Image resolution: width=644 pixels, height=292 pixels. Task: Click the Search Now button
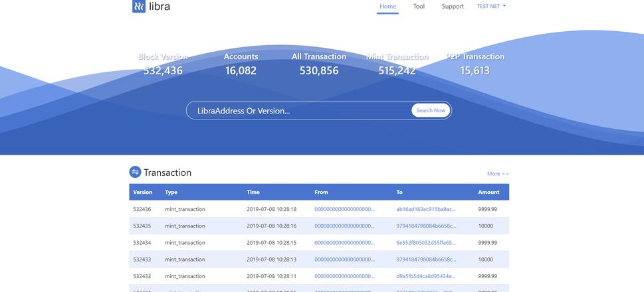click(x=431, y=110)
